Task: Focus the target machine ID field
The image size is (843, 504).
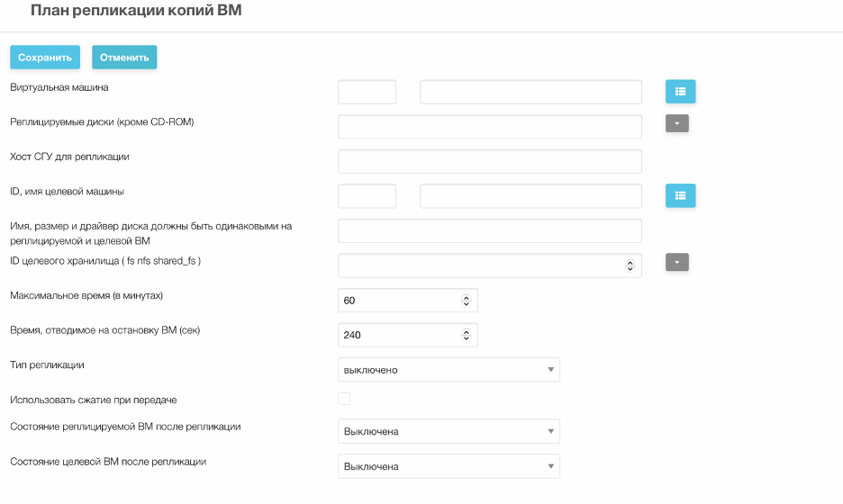Action: point(367,196)
